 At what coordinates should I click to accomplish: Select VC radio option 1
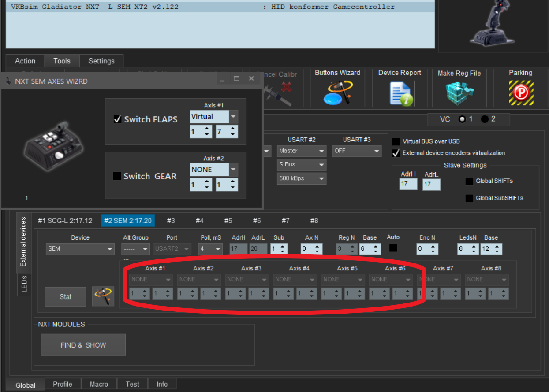pos(462,119)
